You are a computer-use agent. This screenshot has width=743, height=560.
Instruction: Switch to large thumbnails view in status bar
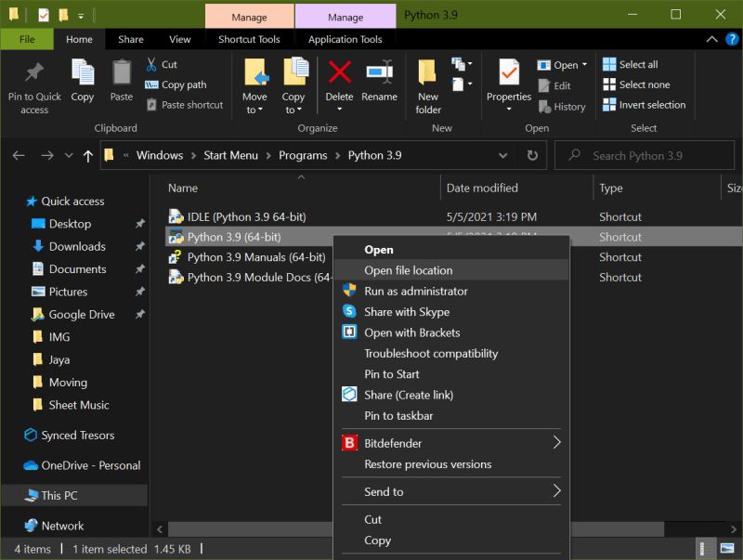coord(727,549)
